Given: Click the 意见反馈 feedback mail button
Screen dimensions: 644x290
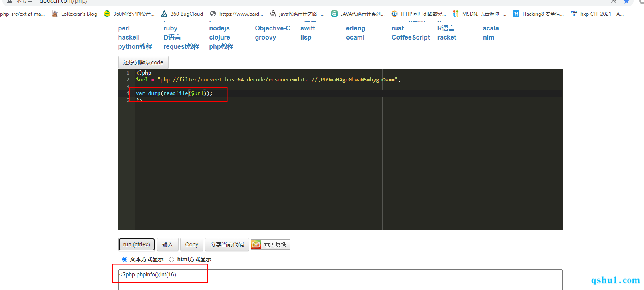Looking at the screenshot, I should [x=271, y=244].
